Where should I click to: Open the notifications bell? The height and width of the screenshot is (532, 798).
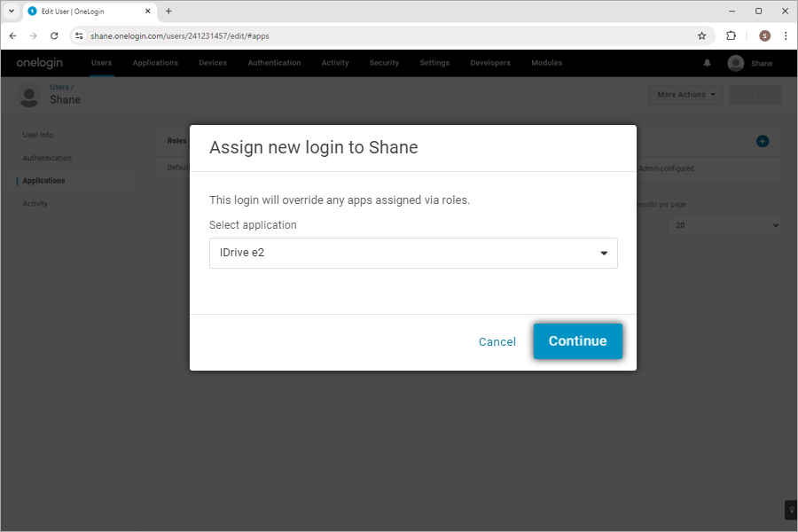click(707, 63)
